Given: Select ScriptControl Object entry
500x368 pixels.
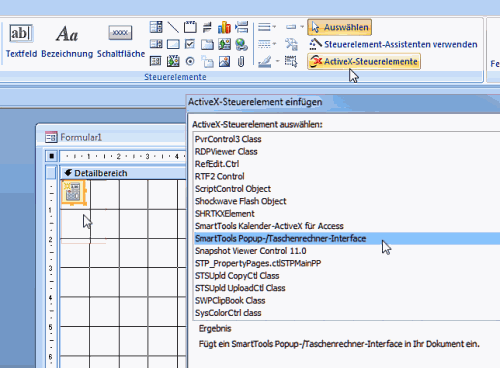Looking at the screenshot, I should (347, 189).
